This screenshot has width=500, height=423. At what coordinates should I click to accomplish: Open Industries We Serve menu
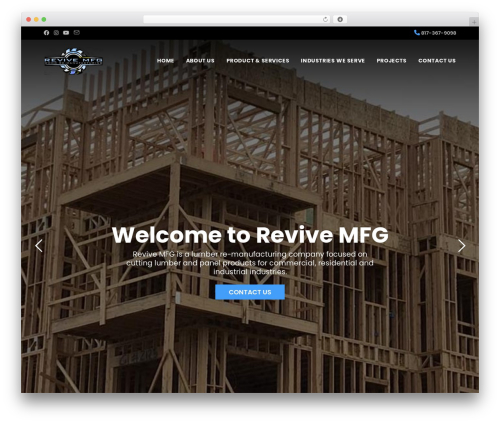coord(333,61)
